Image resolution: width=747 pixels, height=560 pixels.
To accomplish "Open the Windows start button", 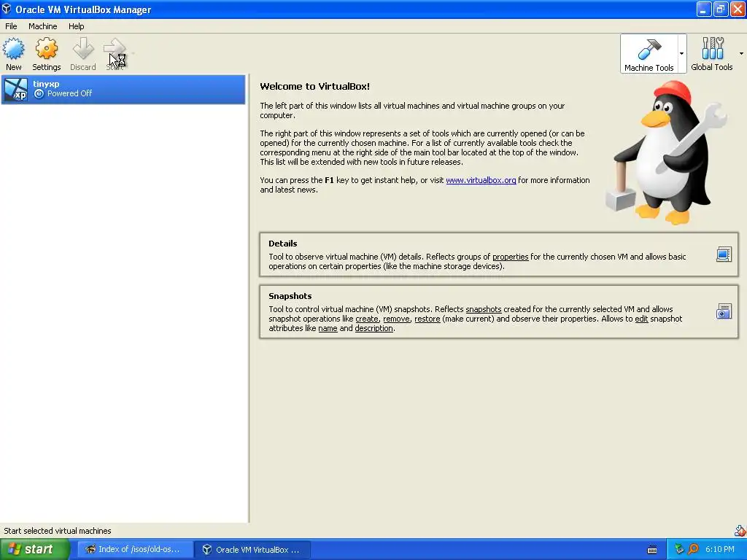I will (34, 550).
